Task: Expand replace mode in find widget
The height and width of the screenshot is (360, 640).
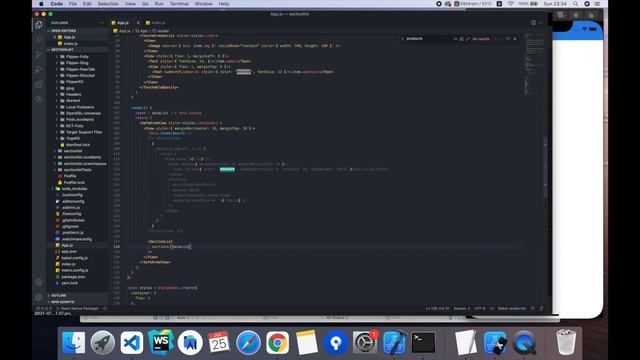Action: click(402, 39)
